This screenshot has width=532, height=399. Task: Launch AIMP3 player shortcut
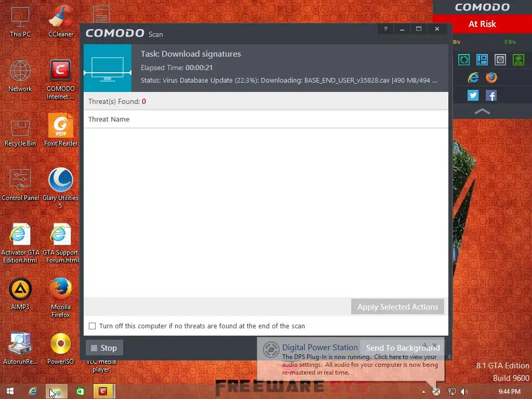tap(20, 294)
